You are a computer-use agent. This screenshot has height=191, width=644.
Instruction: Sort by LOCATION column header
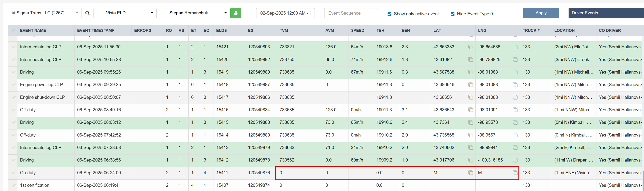[x=564, y=31]
